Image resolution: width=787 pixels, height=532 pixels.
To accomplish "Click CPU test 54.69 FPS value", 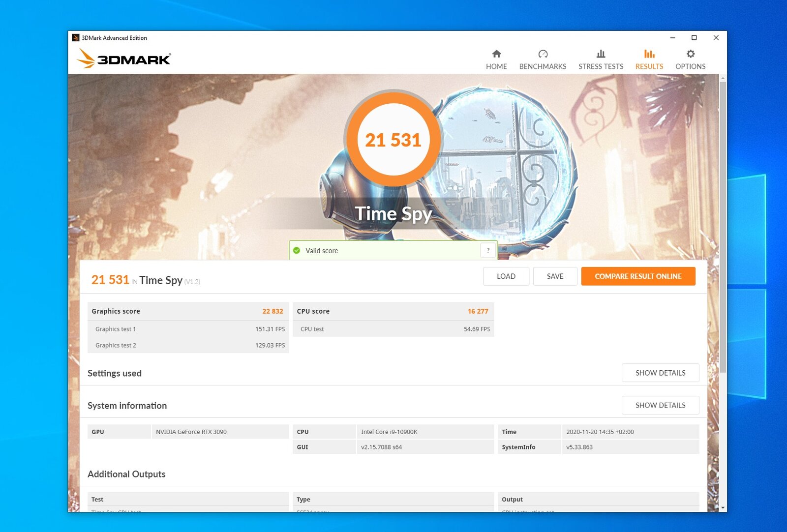I will tap(477, 329).
